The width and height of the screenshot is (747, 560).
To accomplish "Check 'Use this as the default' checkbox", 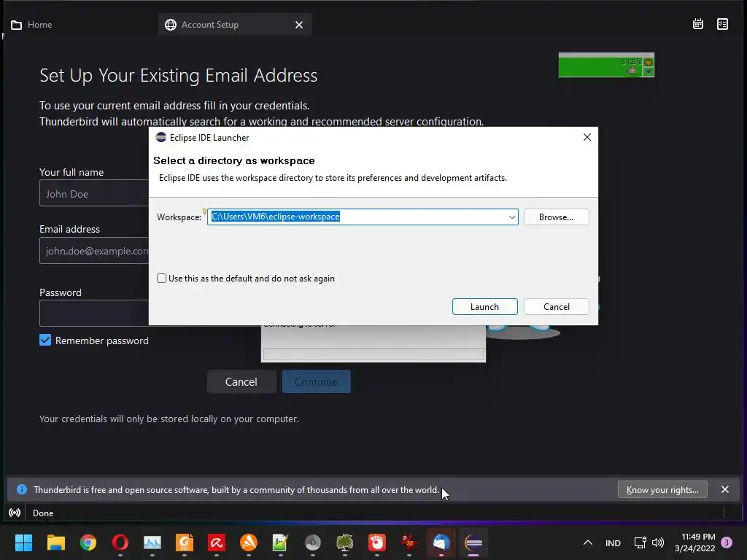I will [x=161, y=278].
